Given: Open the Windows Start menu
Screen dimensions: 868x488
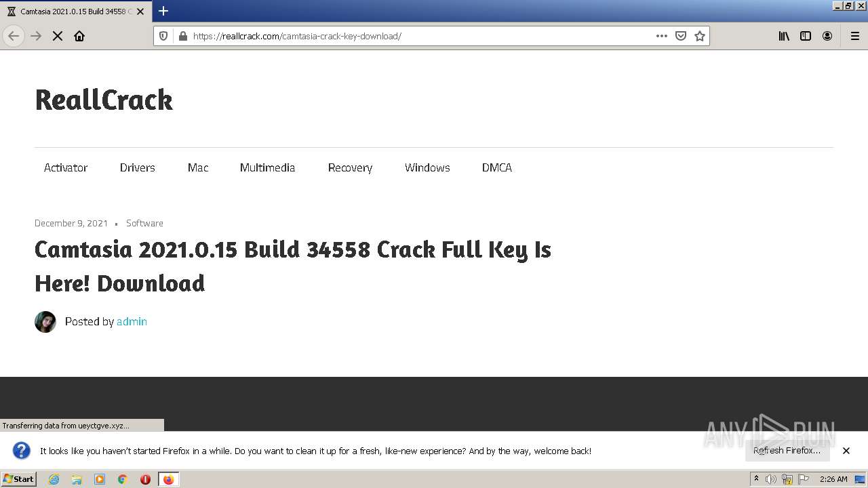Looking at the screenshot, I should 18,479.
